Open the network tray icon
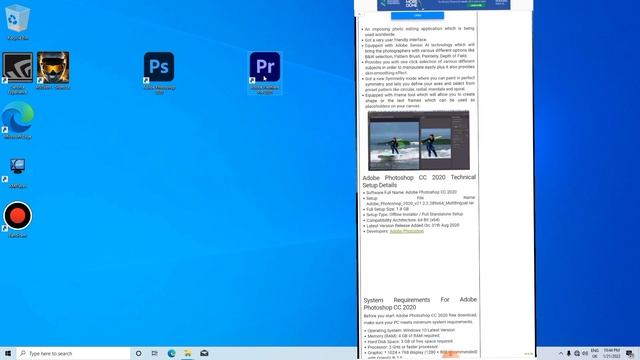The width and height of the screenshot is (640, 360). (577, 353)
